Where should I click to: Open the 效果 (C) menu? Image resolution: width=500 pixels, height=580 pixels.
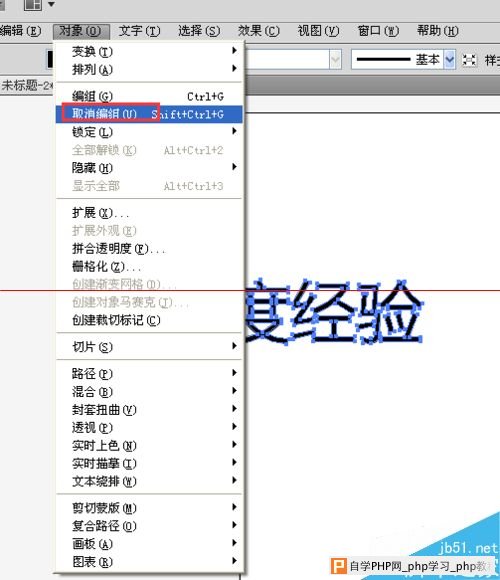[259, 31]
